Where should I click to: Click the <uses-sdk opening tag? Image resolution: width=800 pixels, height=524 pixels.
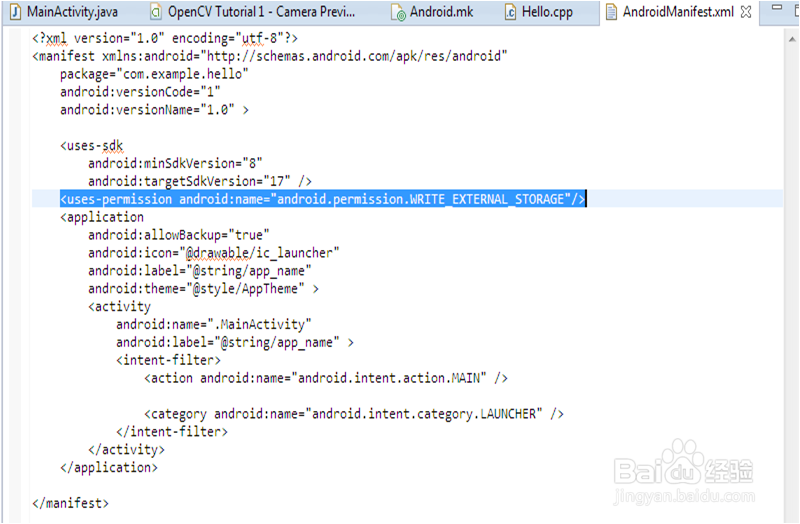[92, 145]
